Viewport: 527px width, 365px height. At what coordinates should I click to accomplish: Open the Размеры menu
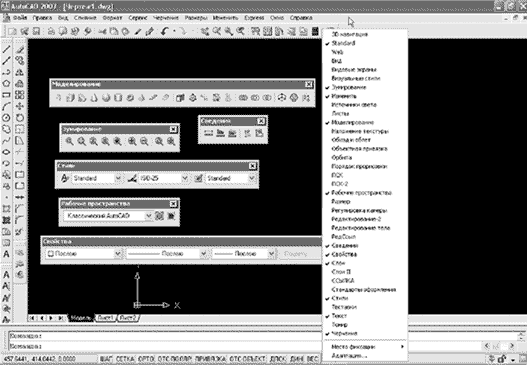[196, 18]
